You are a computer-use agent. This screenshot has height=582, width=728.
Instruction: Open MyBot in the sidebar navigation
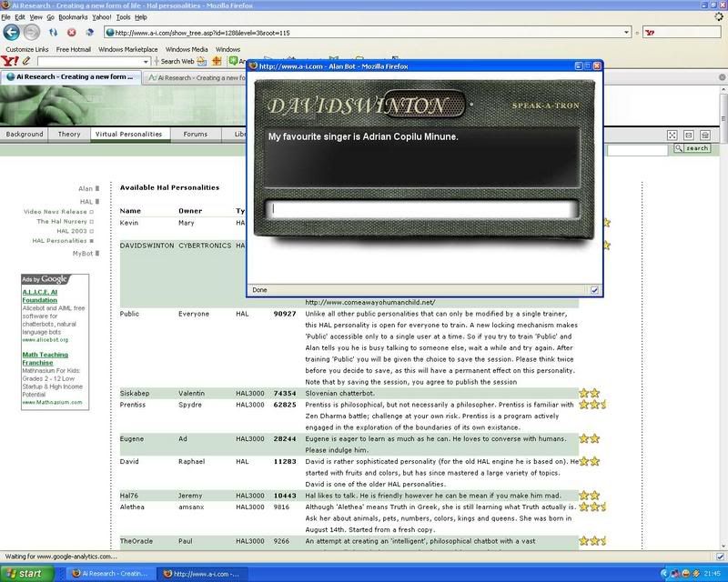coord(83,254)
